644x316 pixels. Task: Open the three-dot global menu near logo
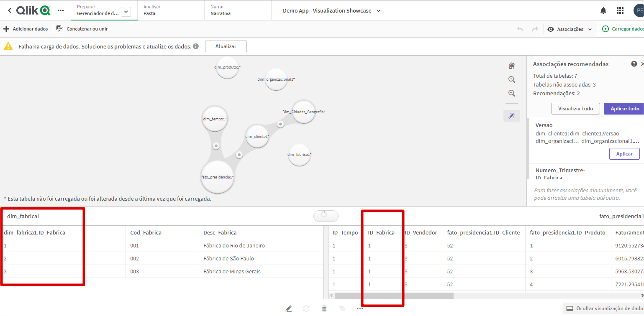61,10
